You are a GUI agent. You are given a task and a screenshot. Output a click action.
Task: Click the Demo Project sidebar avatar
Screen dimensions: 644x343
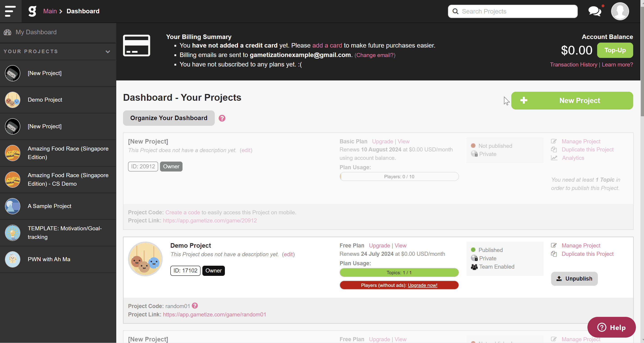click(x=12, y=100)
